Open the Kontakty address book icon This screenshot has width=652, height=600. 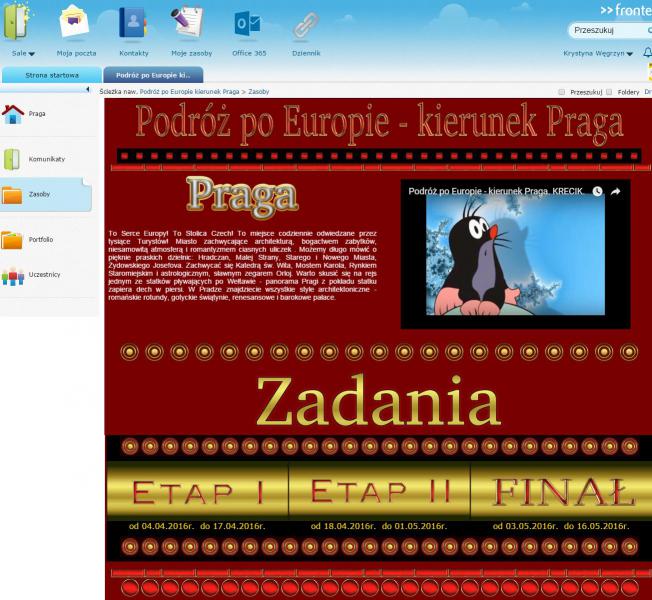tap(133, 23)
